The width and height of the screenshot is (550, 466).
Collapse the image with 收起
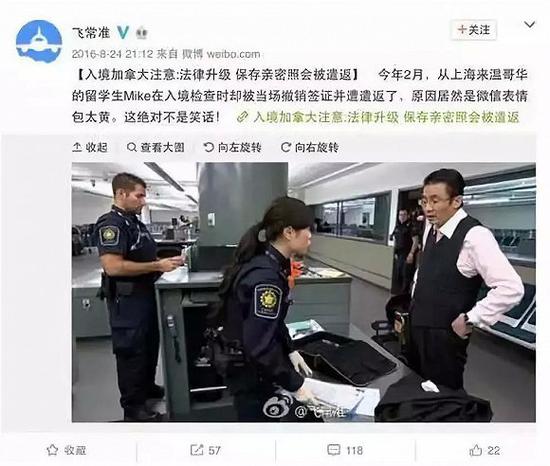90,147
